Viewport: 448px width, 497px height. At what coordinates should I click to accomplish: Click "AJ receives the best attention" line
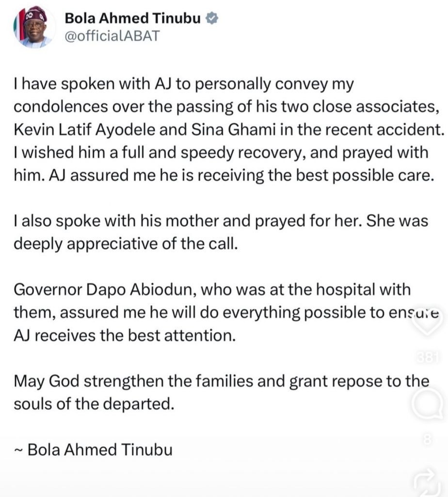click(125, 335)
